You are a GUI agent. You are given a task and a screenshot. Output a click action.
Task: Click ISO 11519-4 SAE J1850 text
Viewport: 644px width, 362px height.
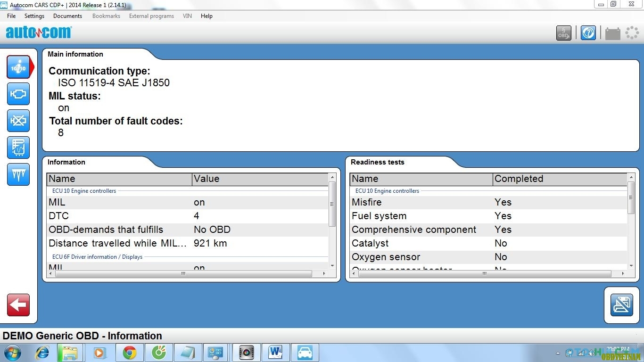114,83
